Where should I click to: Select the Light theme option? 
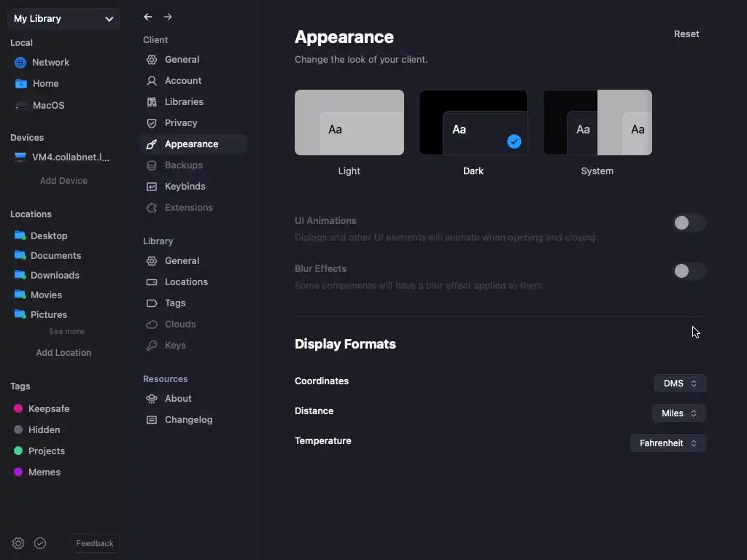349,122
